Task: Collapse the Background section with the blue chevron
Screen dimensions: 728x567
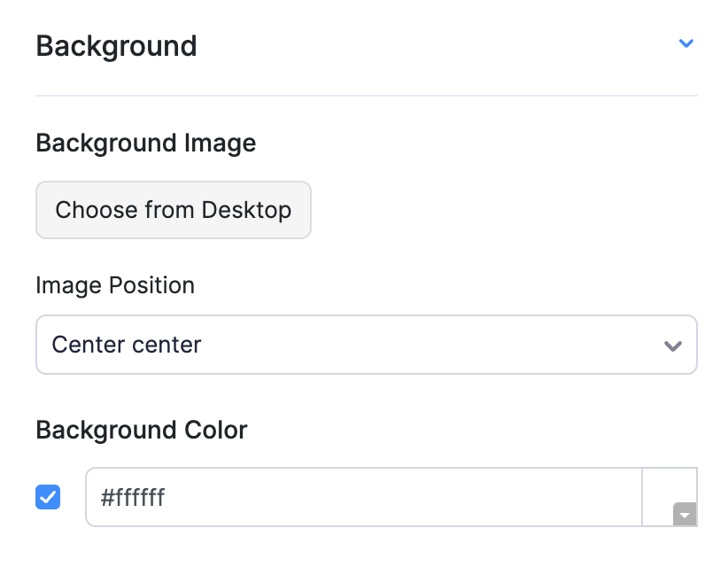Action: pyautogui.click(x=685, y=43)
